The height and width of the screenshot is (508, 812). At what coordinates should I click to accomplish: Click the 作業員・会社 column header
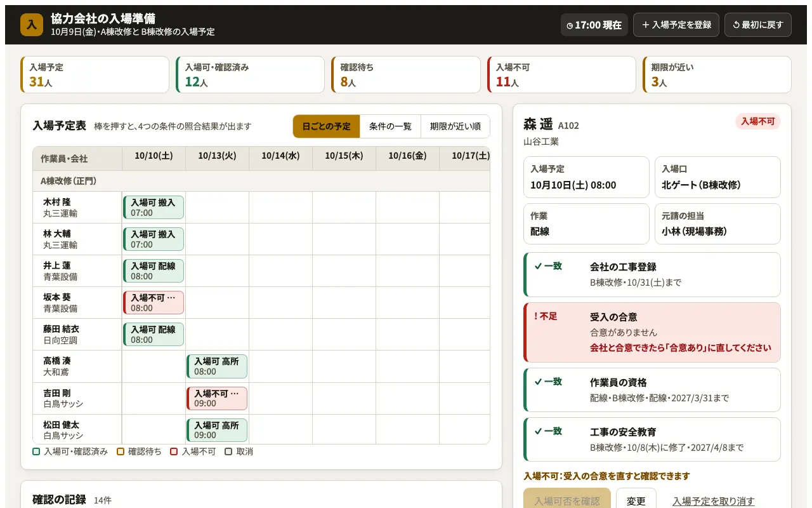point(77,159)
